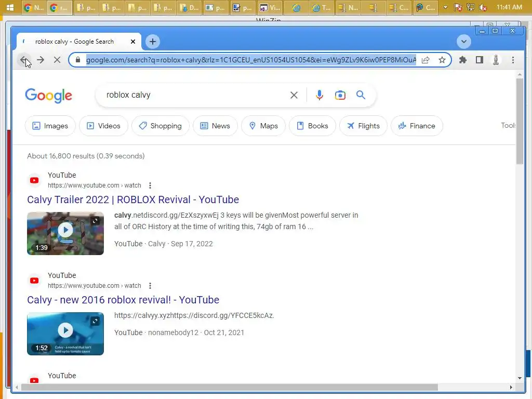Filter results by Shopping
The height and width of the screenshot is (399, 532).
tap(160, 126)
